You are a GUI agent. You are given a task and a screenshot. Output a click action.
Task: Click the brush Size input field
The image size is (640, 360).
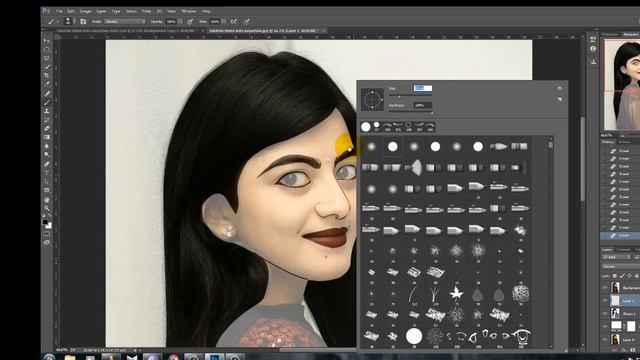[x=422, y=88]
